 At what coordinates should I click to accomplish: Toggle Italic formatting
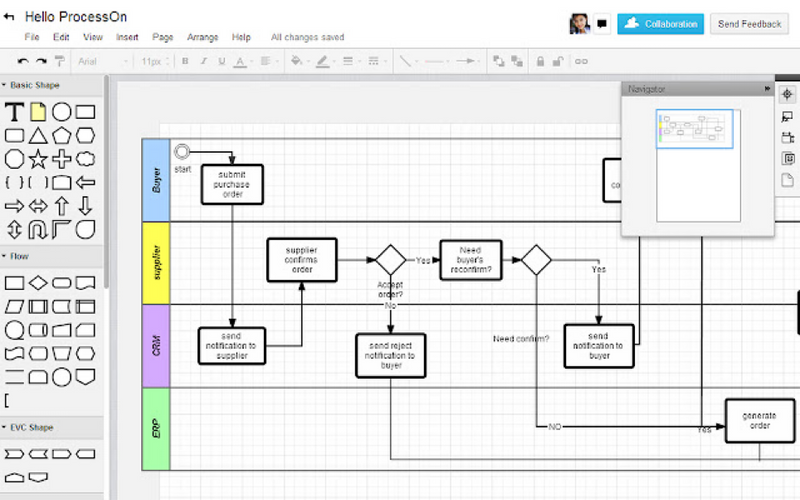click(x=203, y=61)
